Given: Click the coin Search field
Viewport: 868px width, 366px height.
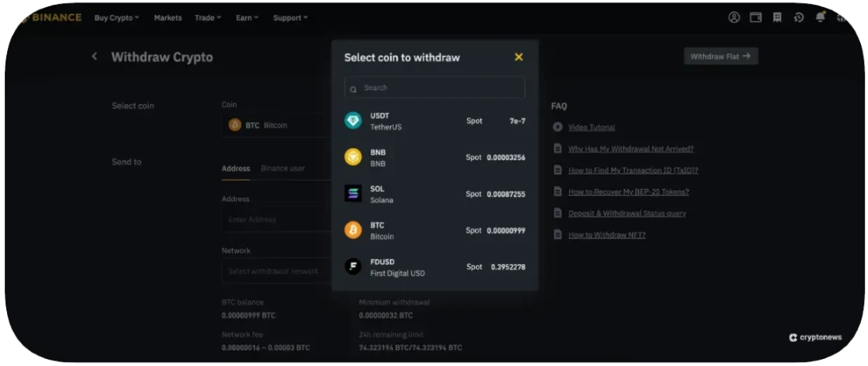Looking at the screenshot, I should pos(435,88).
